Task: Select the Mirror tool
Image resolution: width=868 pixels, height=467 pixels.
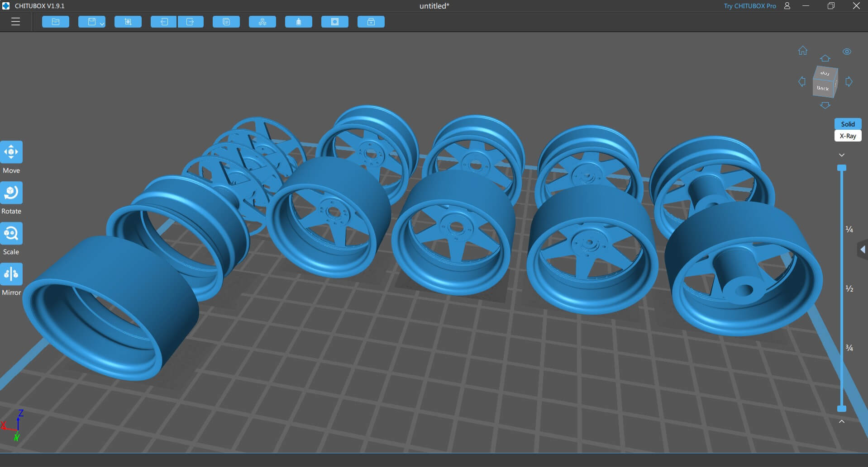Action: pos(11,274)
